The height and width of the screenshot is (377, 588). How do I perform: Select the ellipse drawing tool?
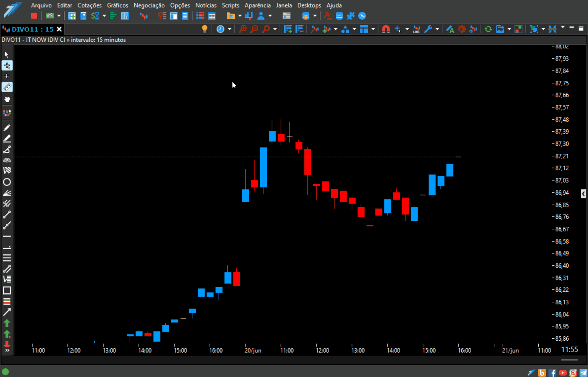(7, 182)
